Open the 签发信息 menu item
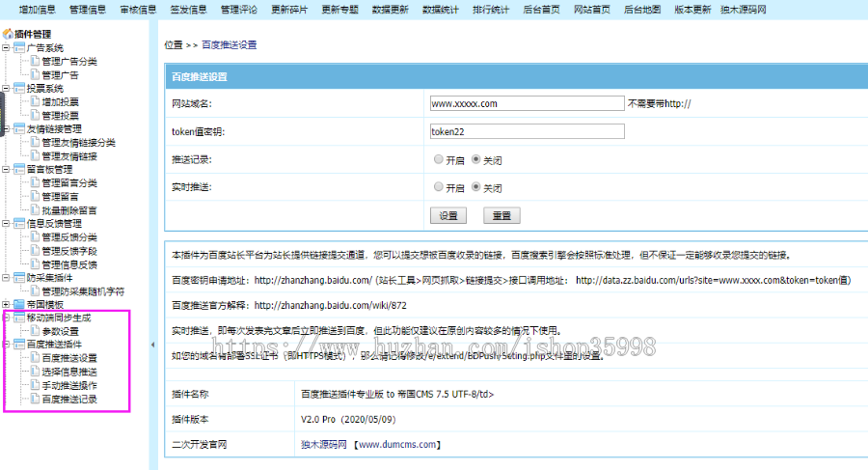The width and height of the screenshot is (868, 470). [x=188, y=10]
